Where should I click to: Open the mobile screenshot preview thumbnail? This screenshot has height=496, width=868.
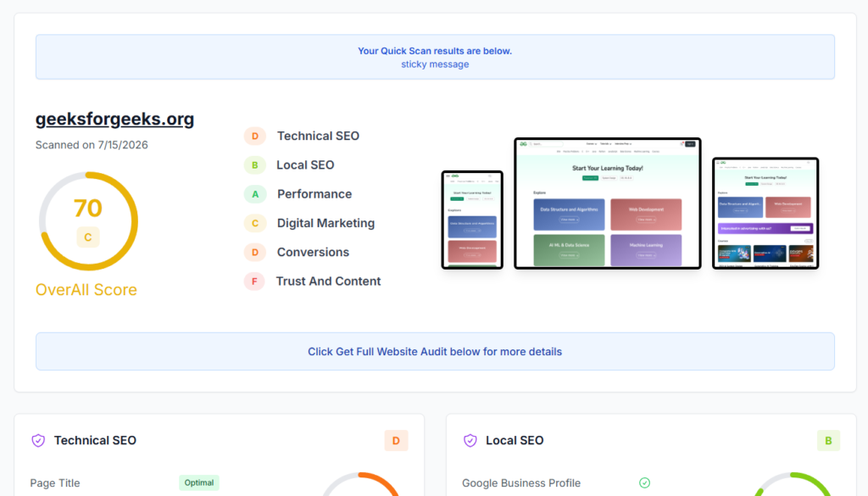coord(472,220)
